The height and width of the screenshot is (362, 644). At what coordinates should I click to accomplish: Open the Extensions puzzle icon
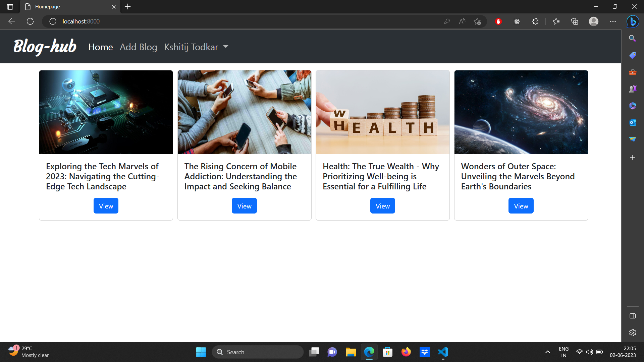[535, 21]
